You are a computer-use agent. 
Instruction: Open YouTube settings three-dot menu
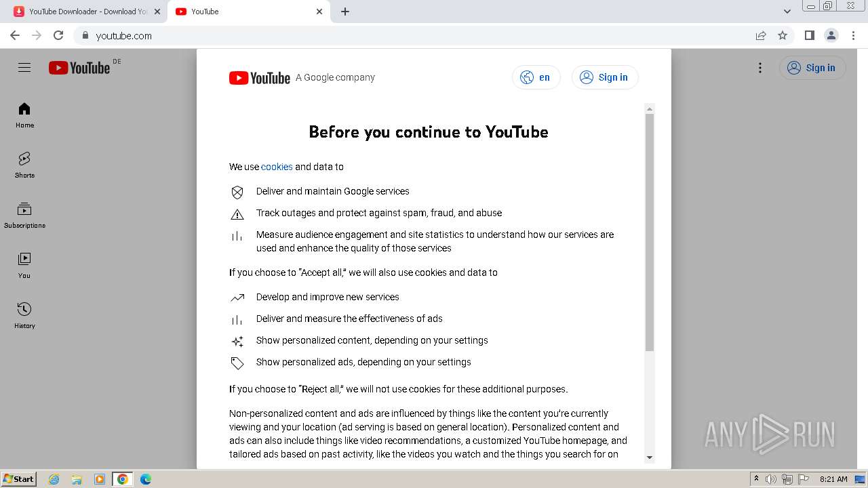pyautogui.click(x=760, y=68)
